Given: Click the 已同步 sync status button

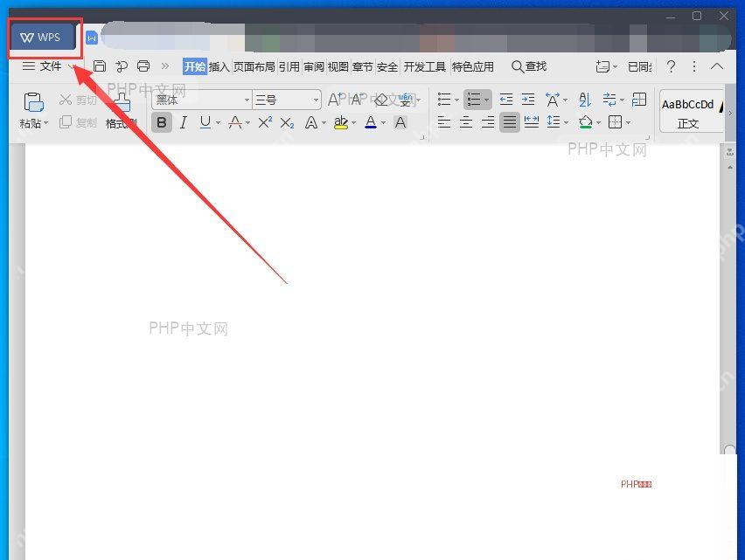Looking at the screenshot, I should pyautogui.click(x=639, y=66).
